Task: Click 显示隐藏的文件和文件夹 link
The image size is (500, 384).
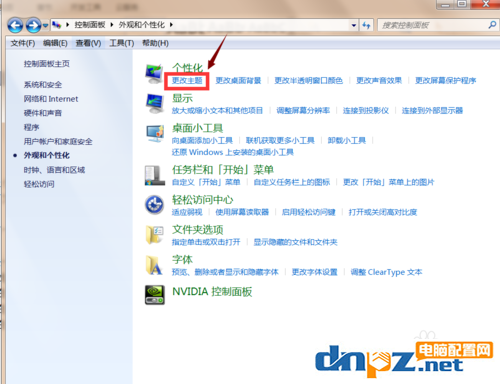Action: pos(295,242)
